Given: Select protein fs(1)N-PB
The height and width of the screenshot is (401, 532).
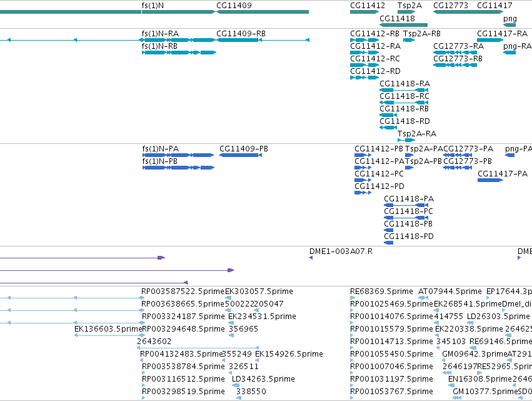Looking at the screenshot, I should pyautogui.click(x=178, y=168).
